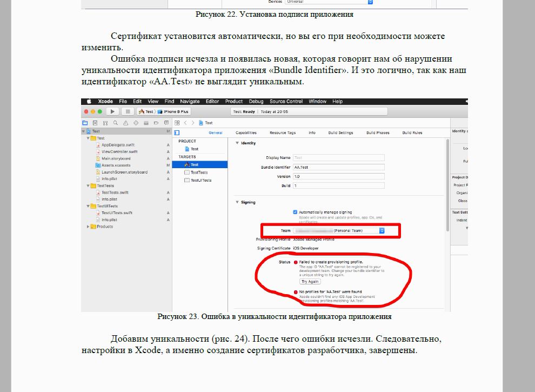Viewport: 535px width, 392px height.
Task: Open the File menu
Action: (x=123, y=102)
